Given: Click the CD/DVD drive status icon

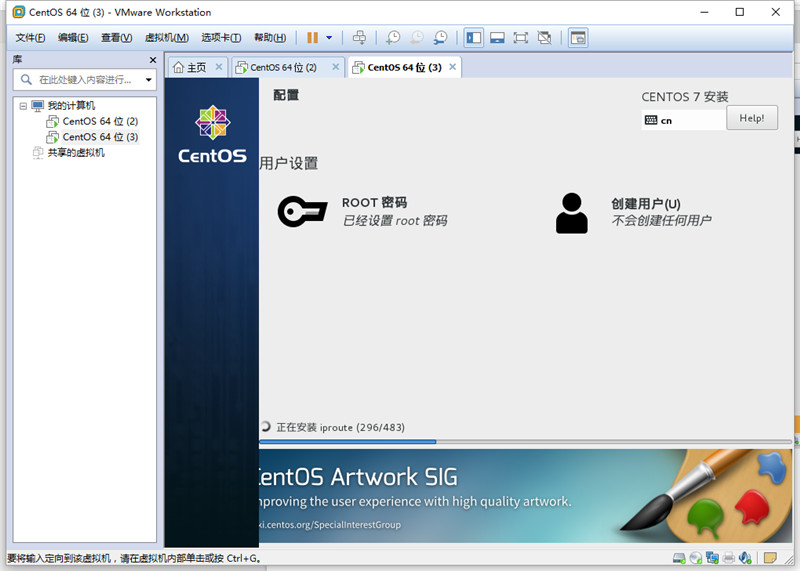Looking at the screenshot, I should pos(695,558).
